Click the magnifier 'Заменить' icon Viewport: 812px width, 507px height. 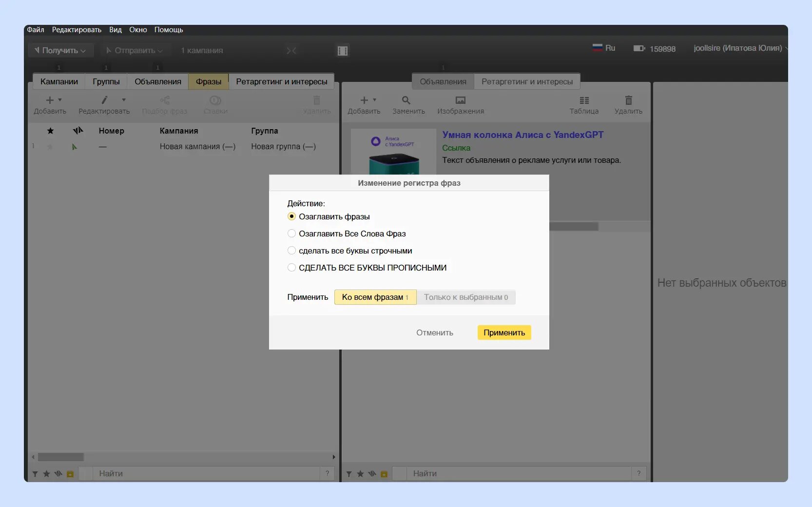[406, 100]
